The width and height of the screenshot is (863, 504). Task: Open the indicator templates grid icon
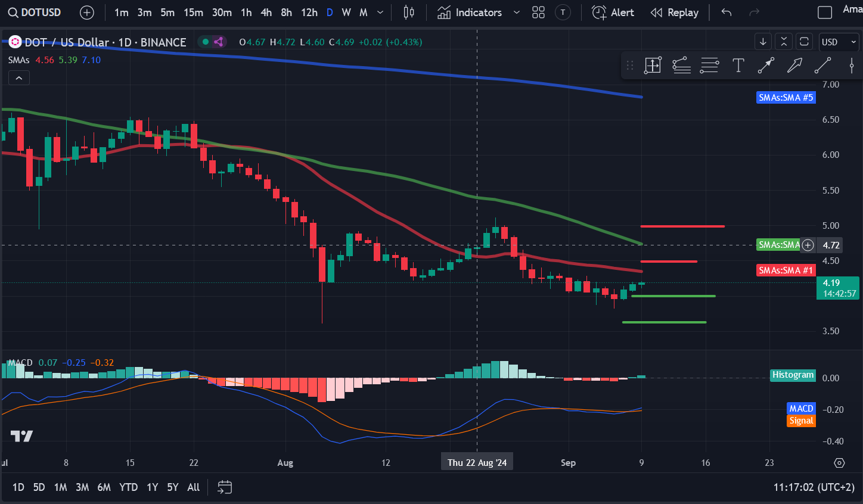(539, 13)
